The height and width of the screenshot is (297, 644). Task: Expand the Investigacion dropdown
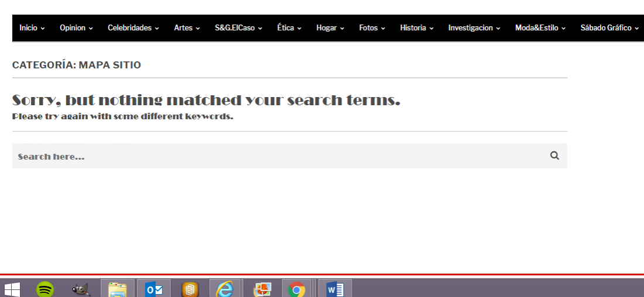point(474,28)
